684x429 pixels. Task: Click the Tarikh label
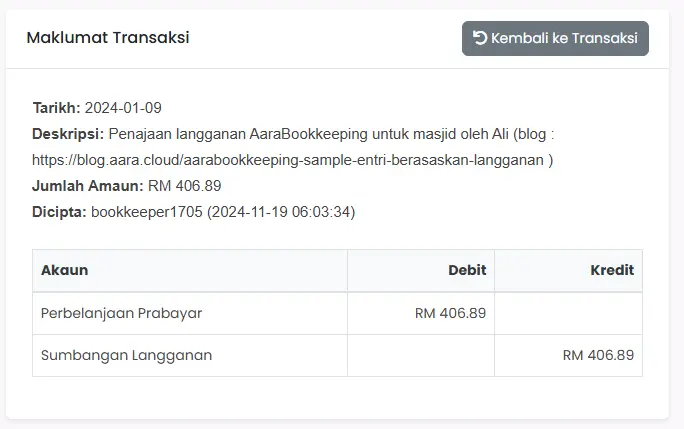click(x=56, y=108)
